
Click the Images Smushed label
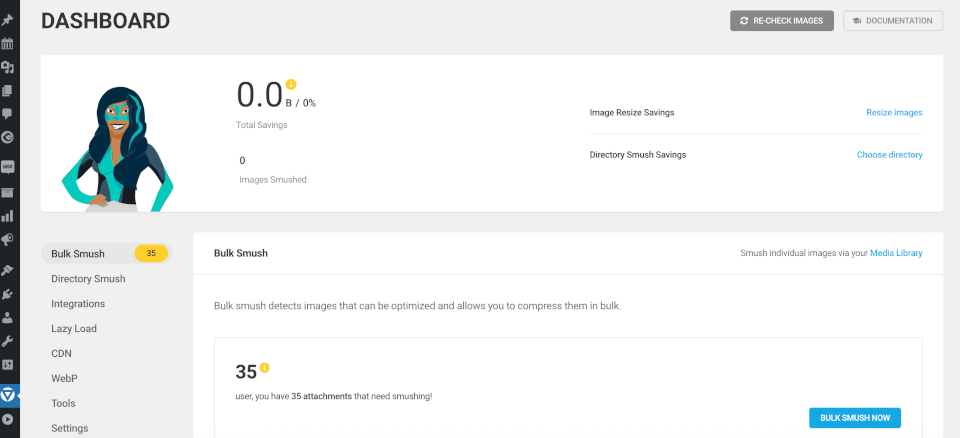pyautogui.click(x=272, y=180)
